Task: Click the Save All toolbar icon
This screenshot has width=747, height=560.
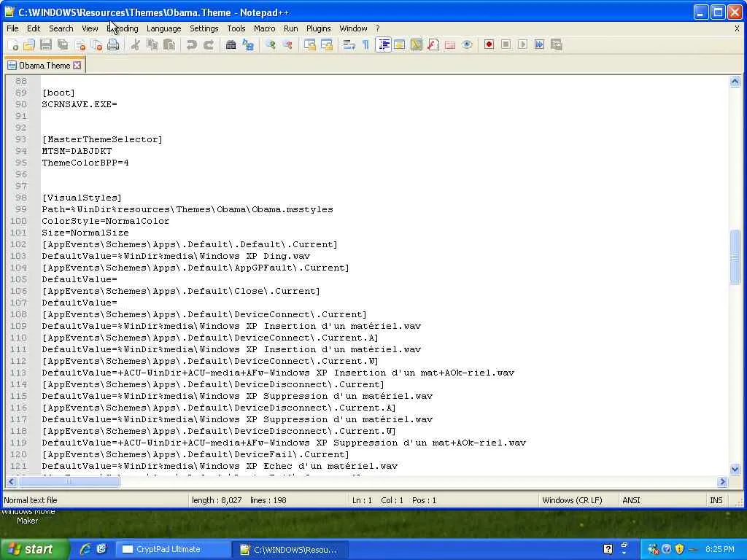Action: tap(63, 44)
